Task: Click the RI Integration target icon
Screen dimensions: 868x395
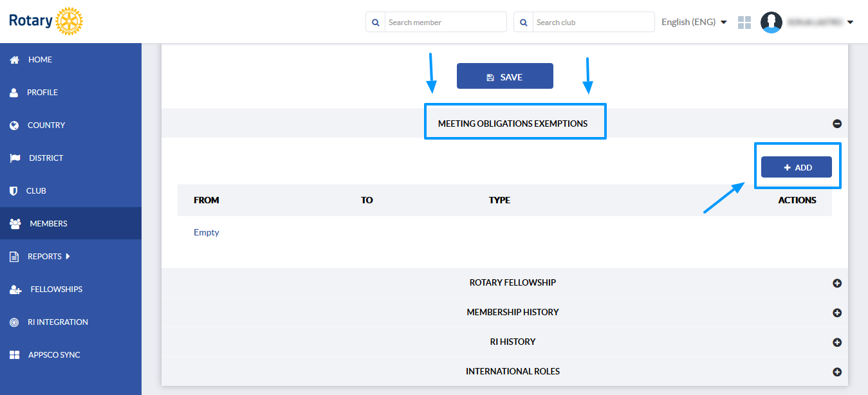Action: [x=14, y=322]
